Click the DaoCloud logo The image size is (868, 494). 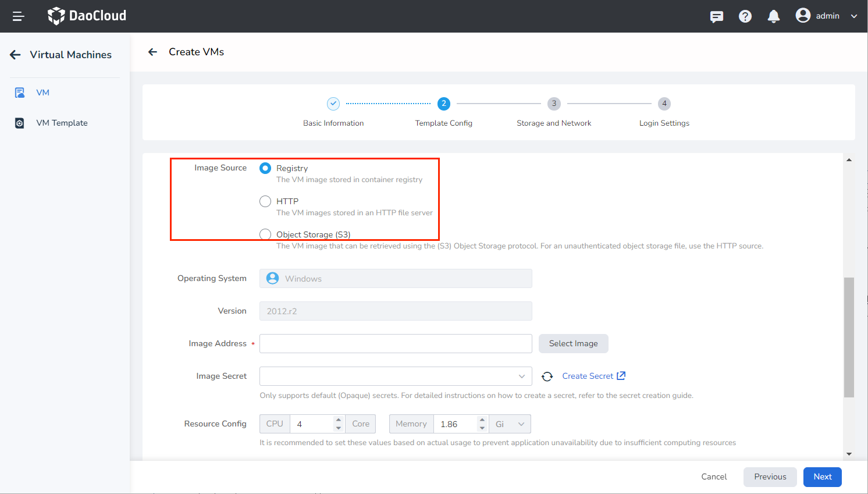click(x=86, y=16)
